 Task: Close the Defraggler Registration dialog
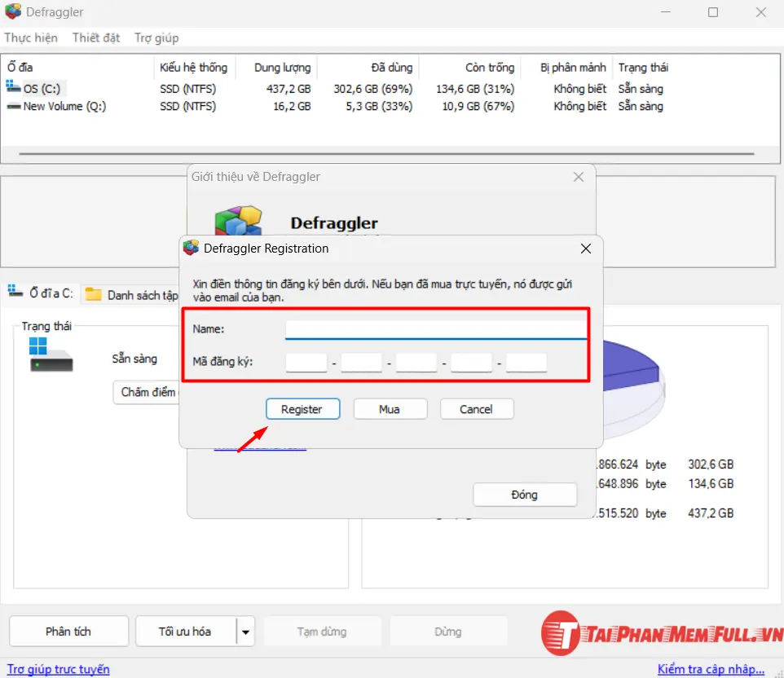pyautogui.click(x=585, y=249)
